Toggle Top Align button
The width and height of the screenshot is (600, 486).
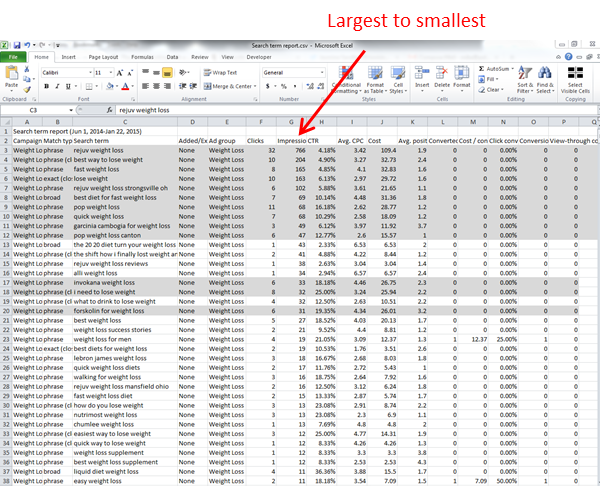[145, 72]
